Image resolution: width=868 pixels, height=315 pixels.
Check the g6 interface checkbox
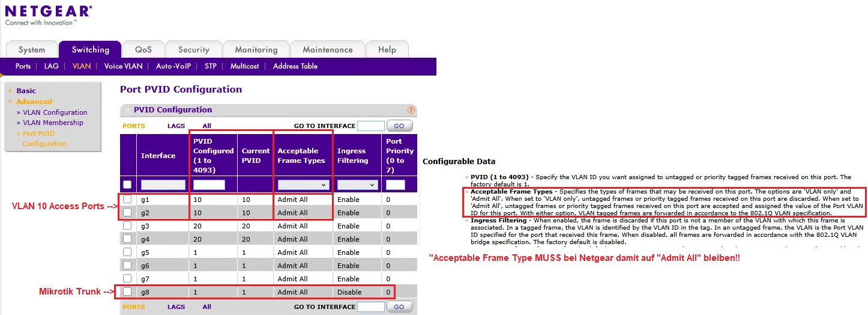click(x=127, y=265)
